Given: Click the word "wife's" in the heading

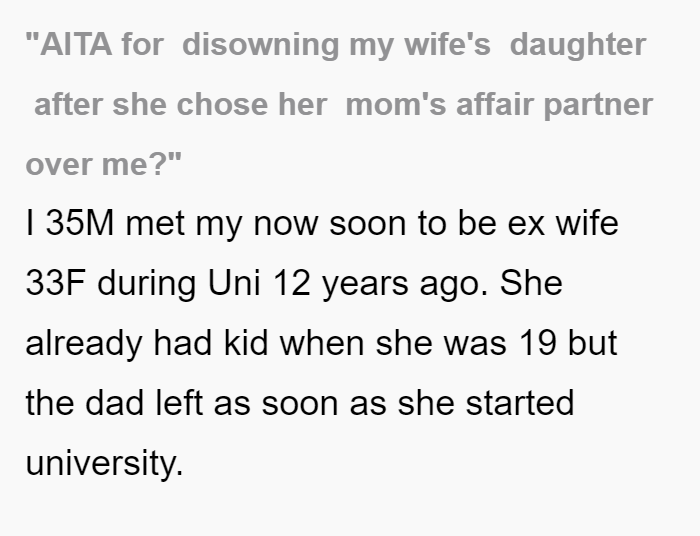Looking at the screenshot, I should (x=447, y=45).
